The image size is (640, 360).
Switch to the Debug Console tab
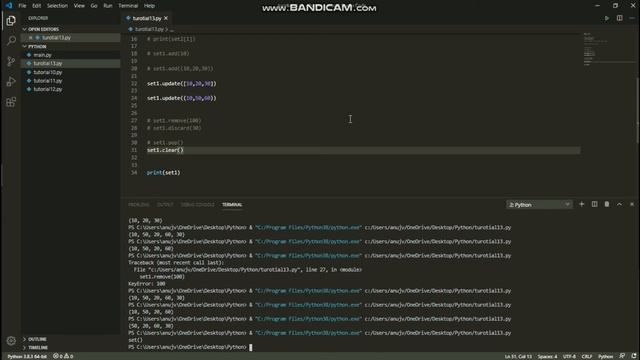[x=198, y=204]
